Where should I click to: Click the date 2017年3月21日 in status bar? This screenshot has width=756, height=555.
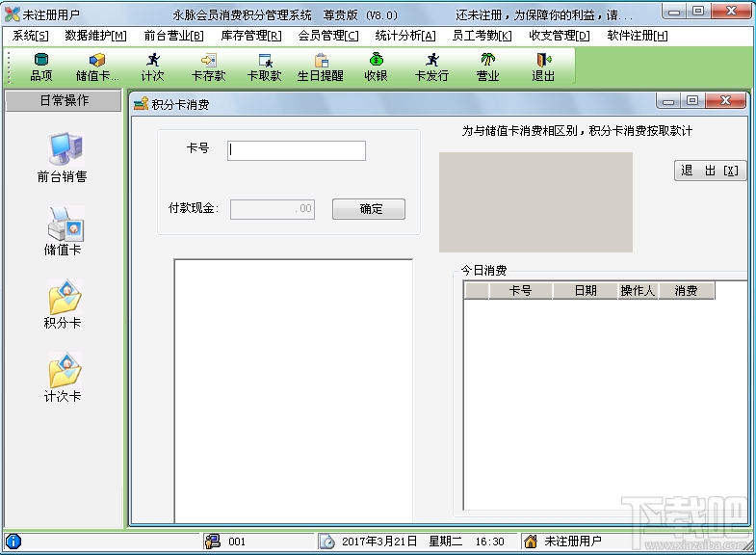click(x=379, y=542)
